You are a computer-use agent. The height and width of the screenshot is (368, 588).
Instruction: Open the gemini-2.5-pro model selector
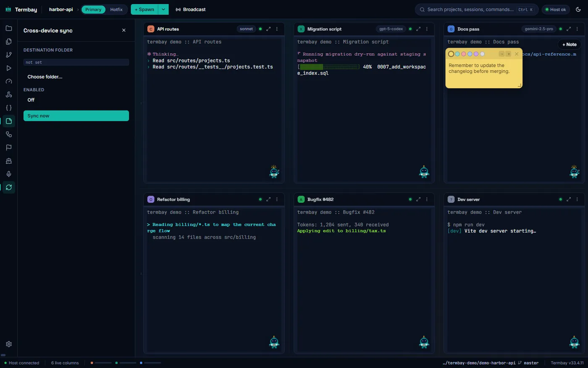[539, 29]
